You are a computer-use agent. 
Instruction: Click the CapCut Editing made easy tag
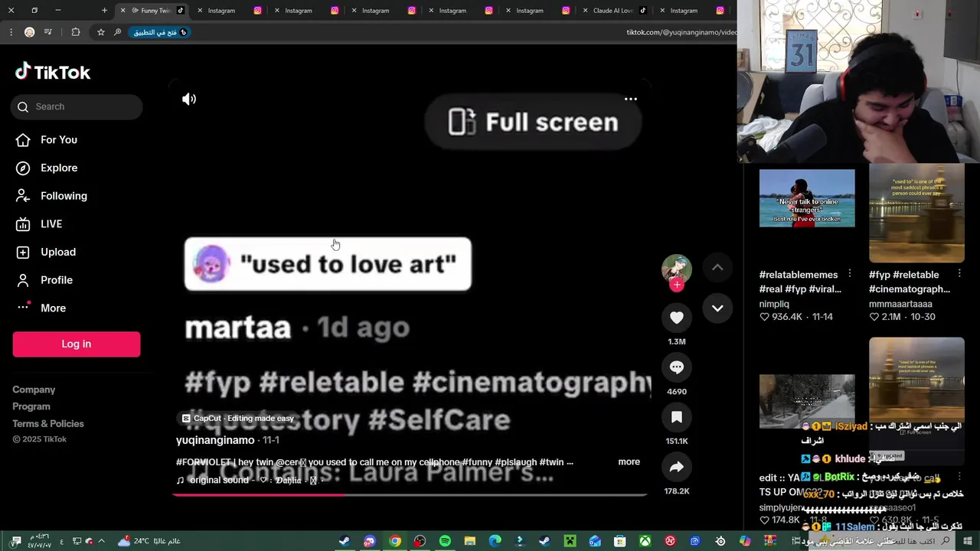238,418
